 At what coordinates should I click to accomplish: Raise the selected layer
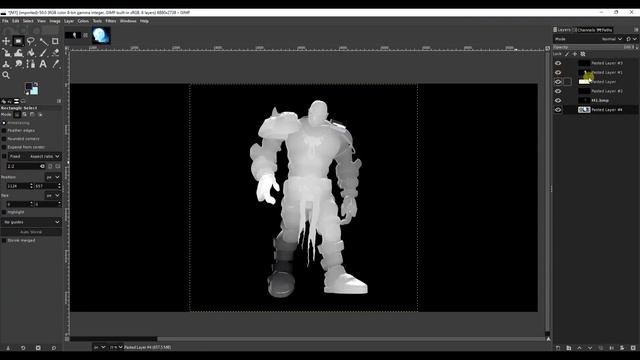[x=579, y=348]
